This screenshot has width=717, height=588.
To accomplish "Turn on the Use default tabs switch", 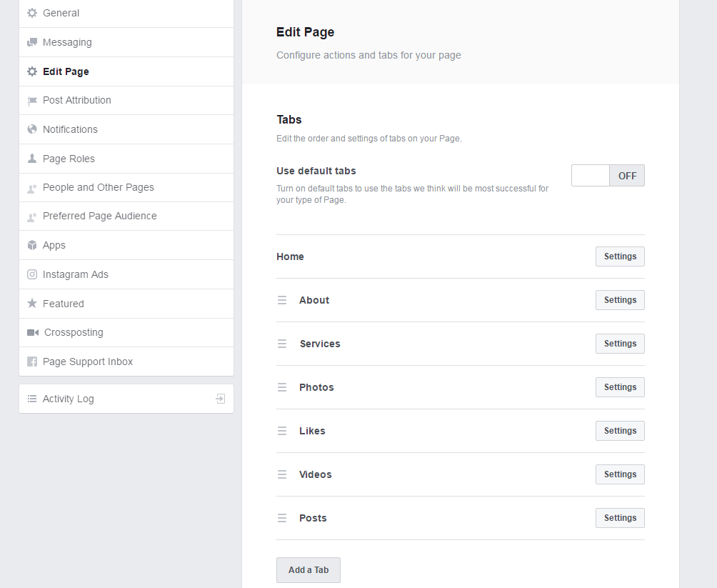I will tap(608, 176).
